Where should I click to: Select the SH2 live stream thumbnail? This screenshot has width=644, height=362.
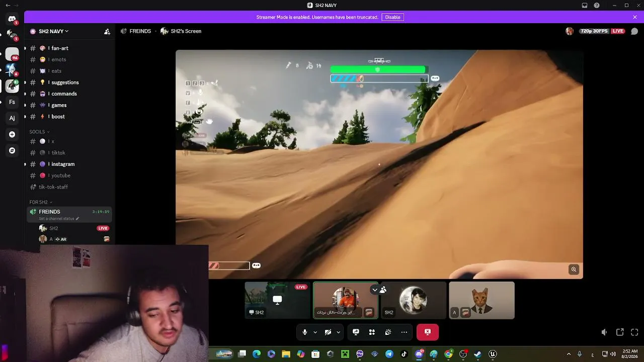point(277,300)
